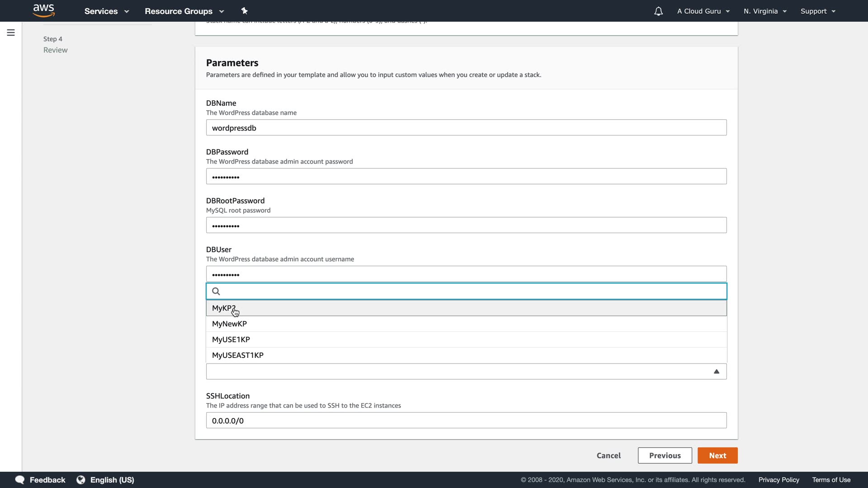Click into the SSHLocation input field
The image size is (868, 488).
click(x=466, y=421)
